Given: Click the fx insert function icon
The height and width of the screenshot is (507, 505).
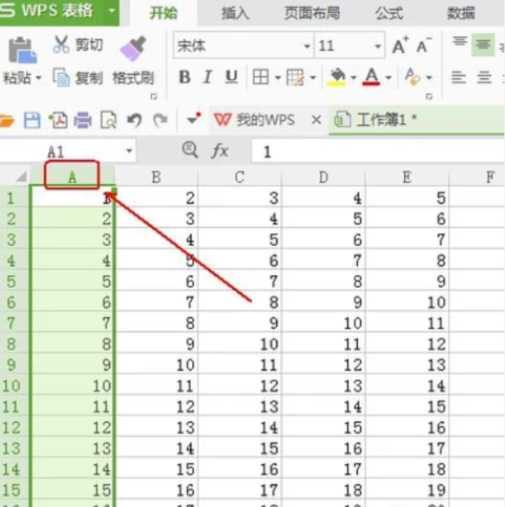Looking at the screenshot, I should point(220,151).
